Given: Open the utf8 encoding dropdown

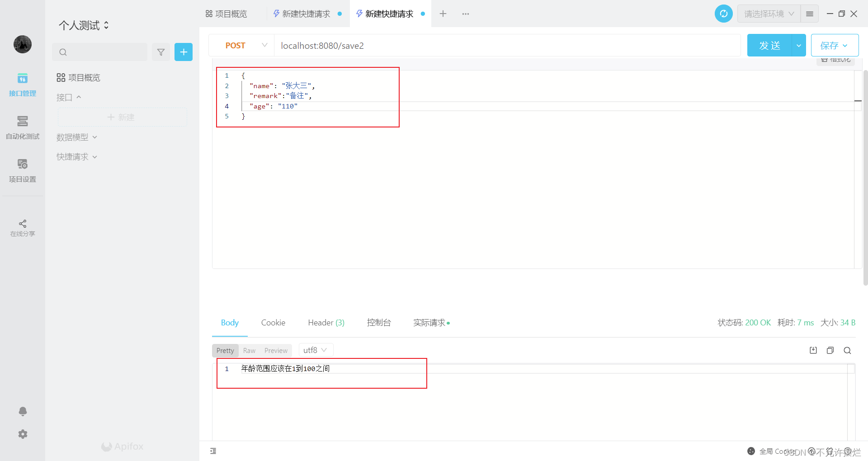Looking at the screenshot, I should [x=316, y=350].
